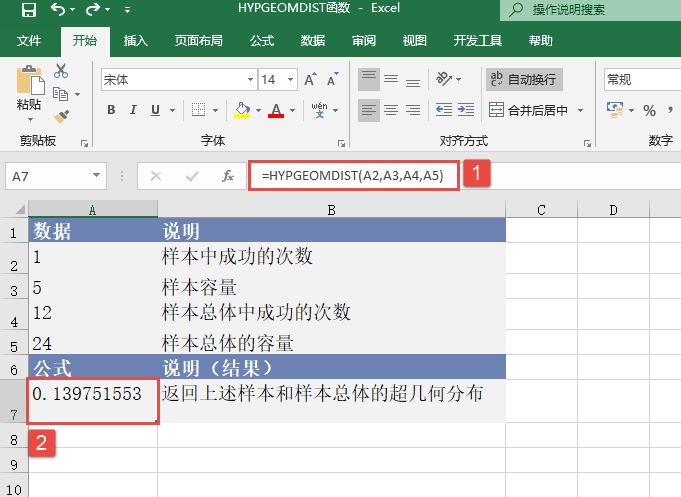Viewport: 681px width, 497px height.
Task: Switch to the 插入 ribbon tab
Action: point(136,41)
